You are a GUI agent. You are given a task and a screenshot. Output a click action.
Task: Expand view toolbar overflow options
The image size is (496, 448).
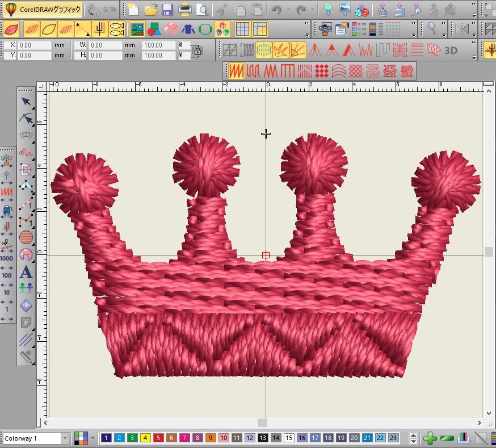[307, 29]
